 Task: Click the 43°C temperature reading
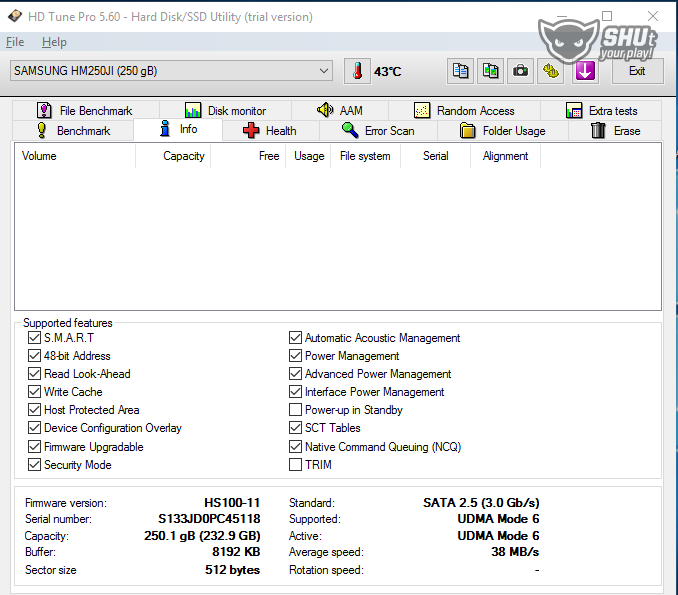click(387, 71)
